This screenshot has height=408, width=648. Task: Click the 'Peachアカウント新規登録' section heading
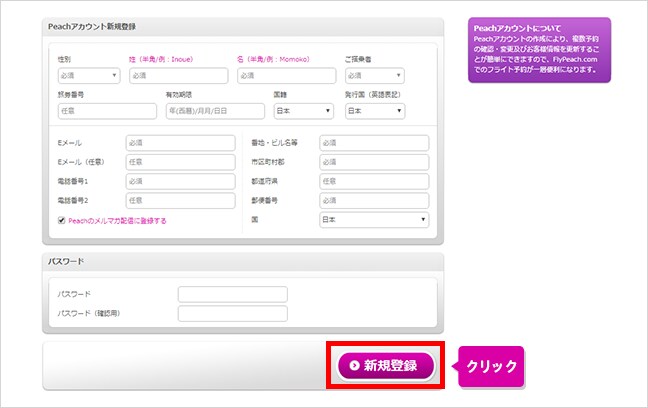pyautogui.click(x=92, y=26)
